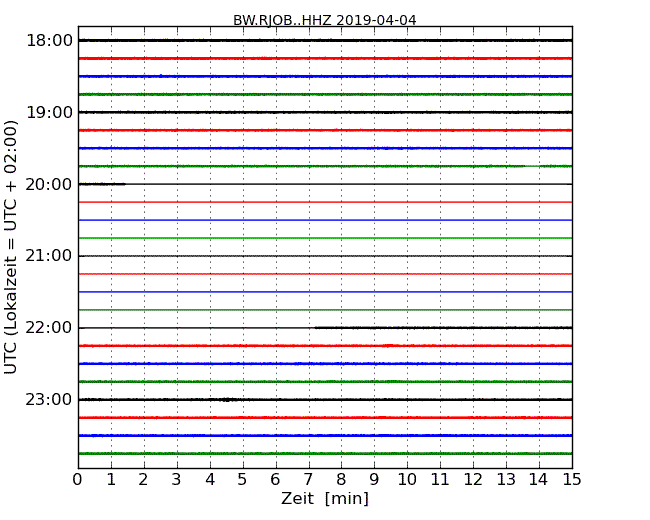
Task: Click the Zeit [min] axis label
Action: pos(325,498)
